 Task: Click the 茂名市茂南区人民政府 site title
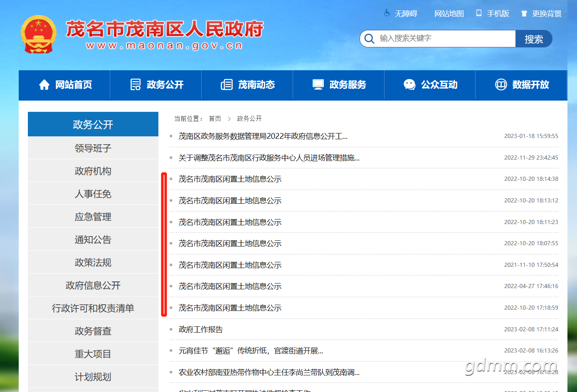pos(165,29)
